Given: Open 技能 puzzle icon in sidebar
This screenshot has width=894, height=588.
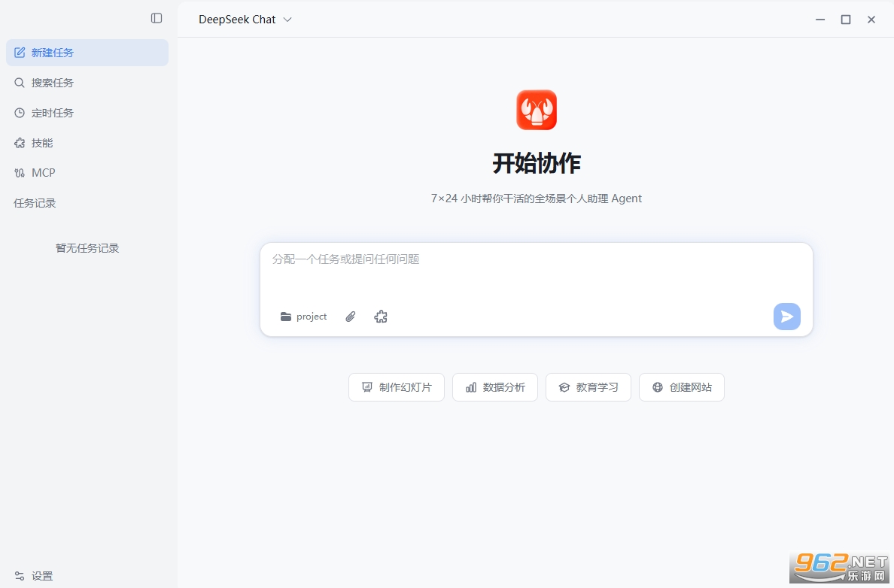Looking at the screenshot, I should point(20,143).
